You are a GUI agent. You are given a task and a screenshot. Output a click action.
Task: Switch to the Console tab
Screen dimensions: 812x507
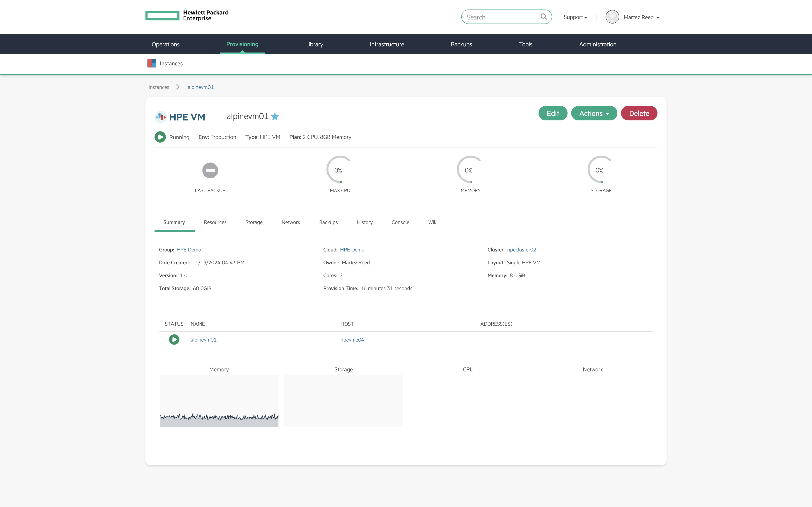click(x=400, y=222)
